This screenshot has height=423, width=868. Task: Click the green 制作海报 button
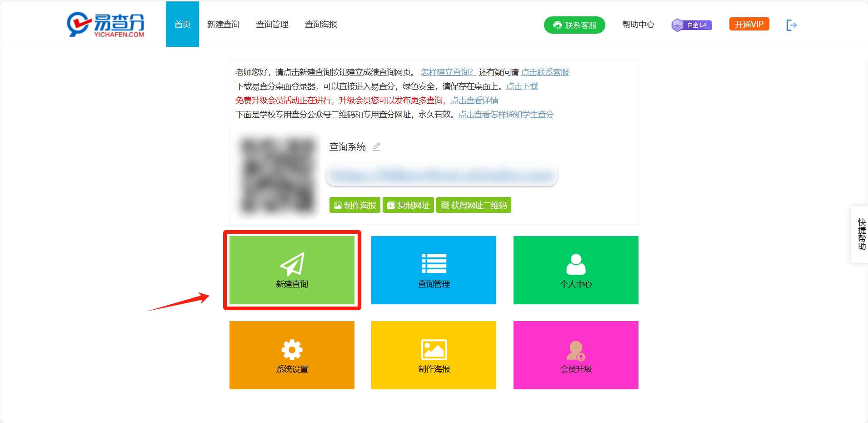(355, 205)
